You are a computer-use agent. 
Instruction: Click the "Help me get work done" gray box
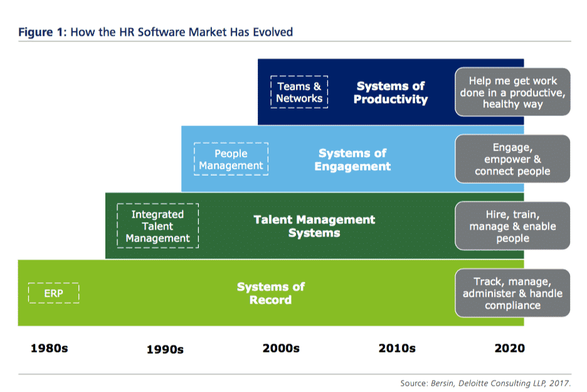click(x=512, y=92)
